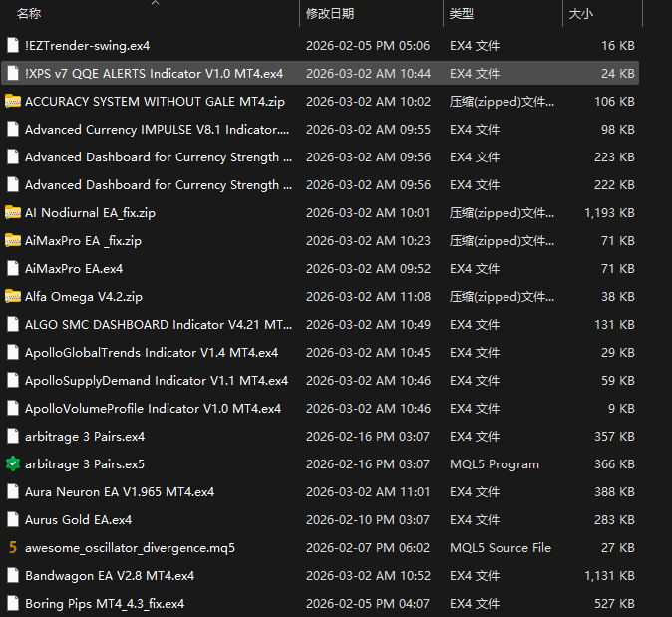Click the icon of Bandwagon EA V2.8 MT4.ex4
The image size is (672, 617).
pos(13,575)
